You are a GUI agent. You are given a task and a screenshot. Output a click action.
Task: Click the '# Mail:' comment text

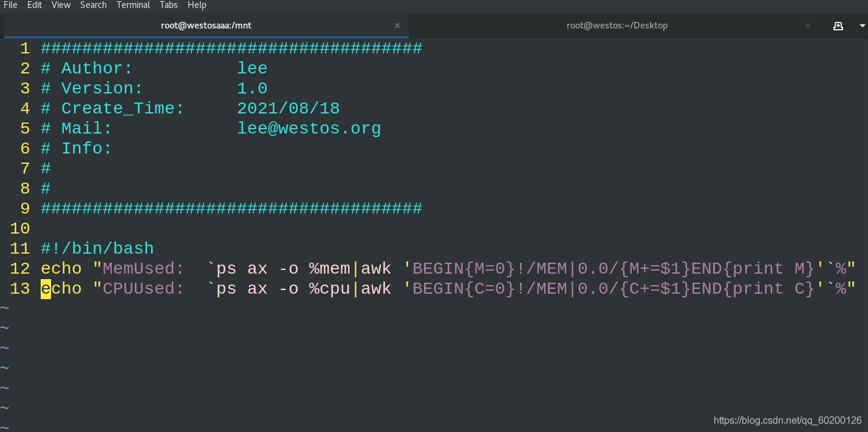[77, 128]
